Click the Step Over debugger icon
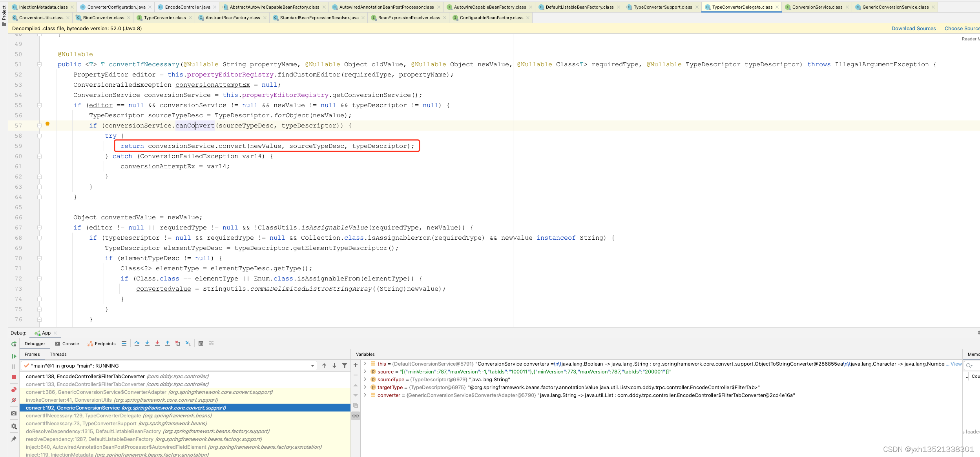 click(x=137, y=343)
